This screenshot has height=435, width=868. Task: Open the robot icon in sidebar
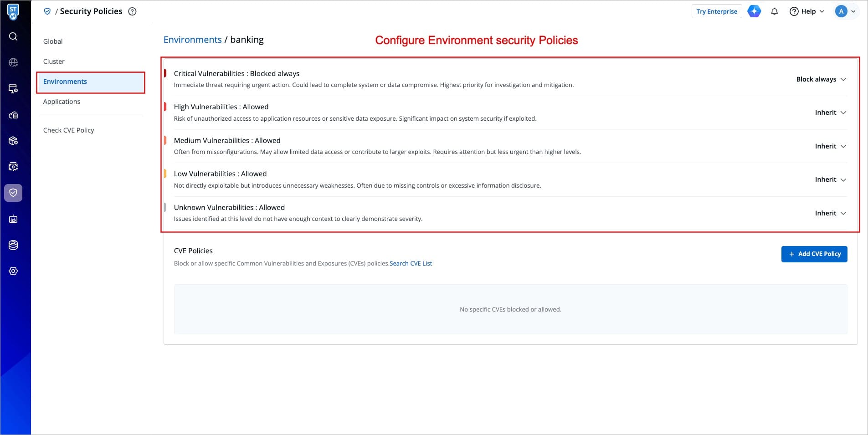[13, 219]
